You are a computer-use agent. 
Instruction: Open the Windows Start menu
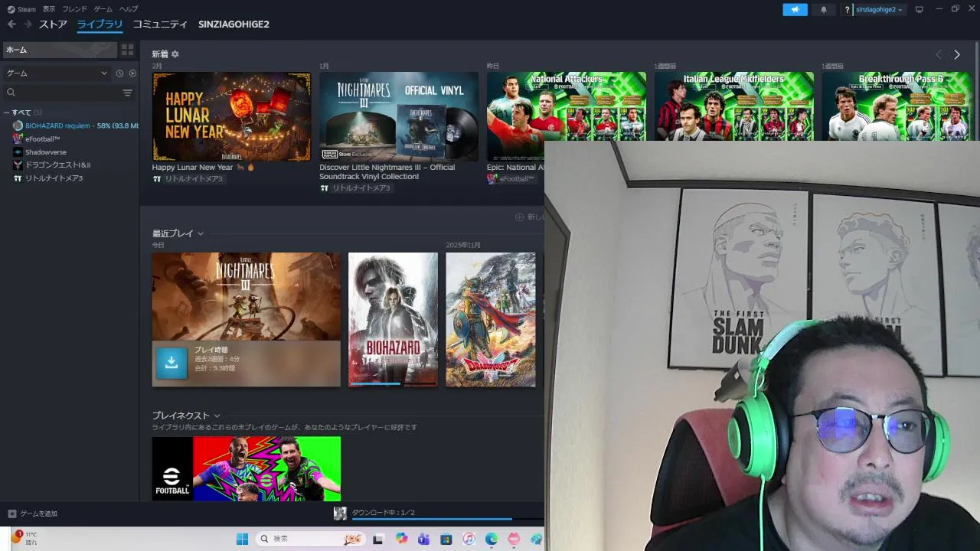pyautogui.click(x=242, y=539)
